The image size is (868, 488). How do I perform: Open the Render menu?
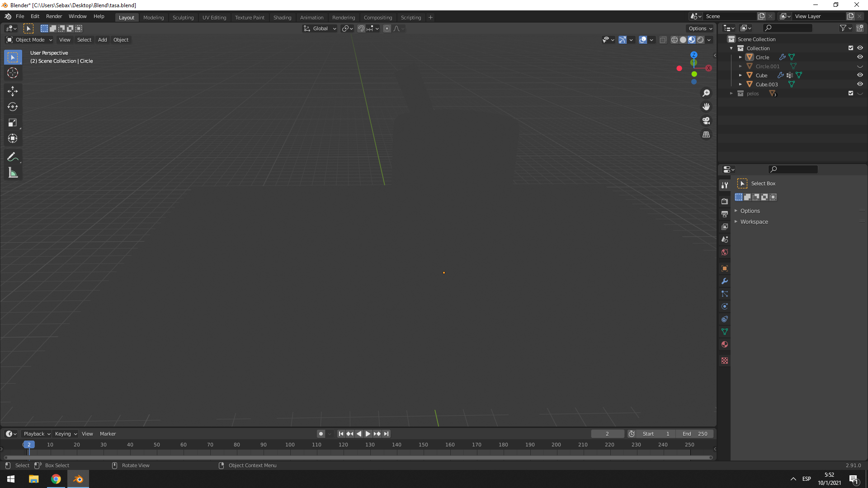click(54, 16)
